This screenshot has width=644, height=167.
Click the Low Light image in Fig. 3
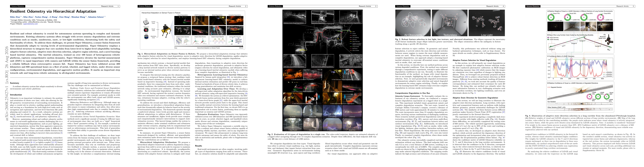tap(486, 23)
